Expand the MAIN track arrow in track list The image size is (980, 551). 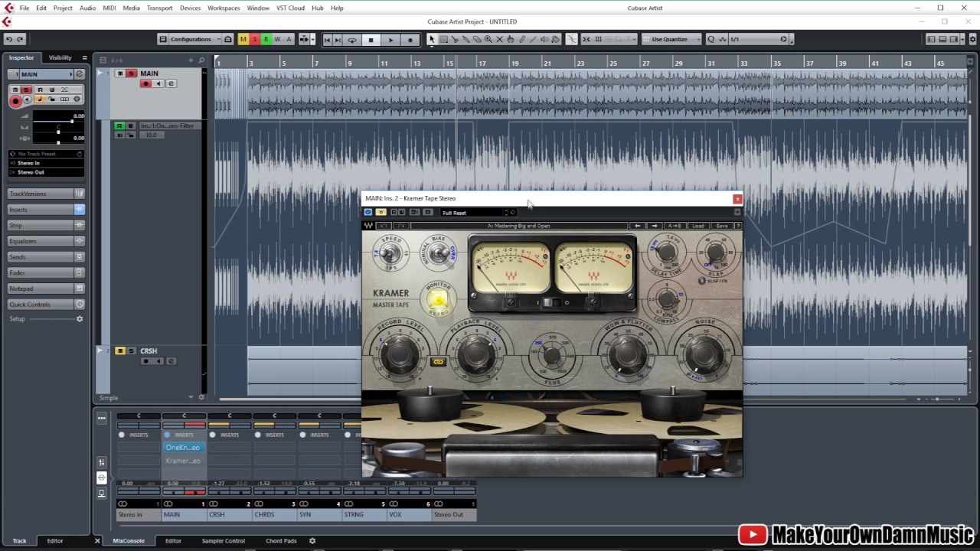(100, 73)
